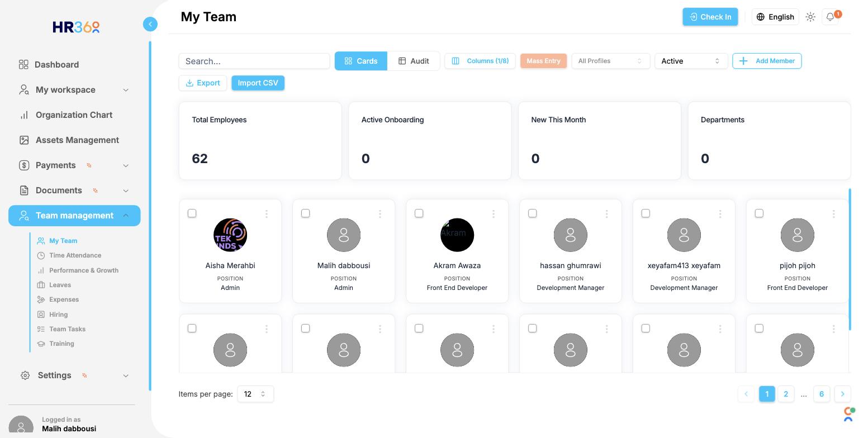Expand Documents menu

pyautogui.click(x=74, y=191)
